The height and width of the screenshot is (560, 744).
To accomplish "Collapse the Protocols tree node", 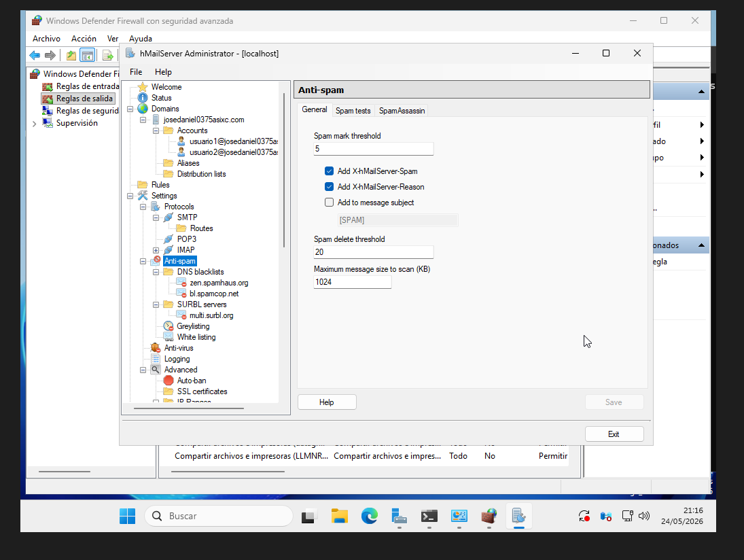I will [x=143, y=207].
